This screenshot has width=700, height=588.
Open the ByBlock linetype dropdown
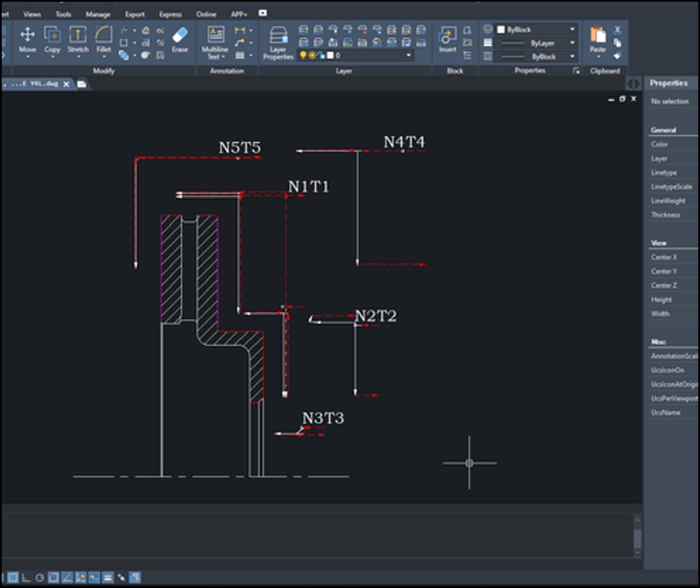tap(571, 55)
